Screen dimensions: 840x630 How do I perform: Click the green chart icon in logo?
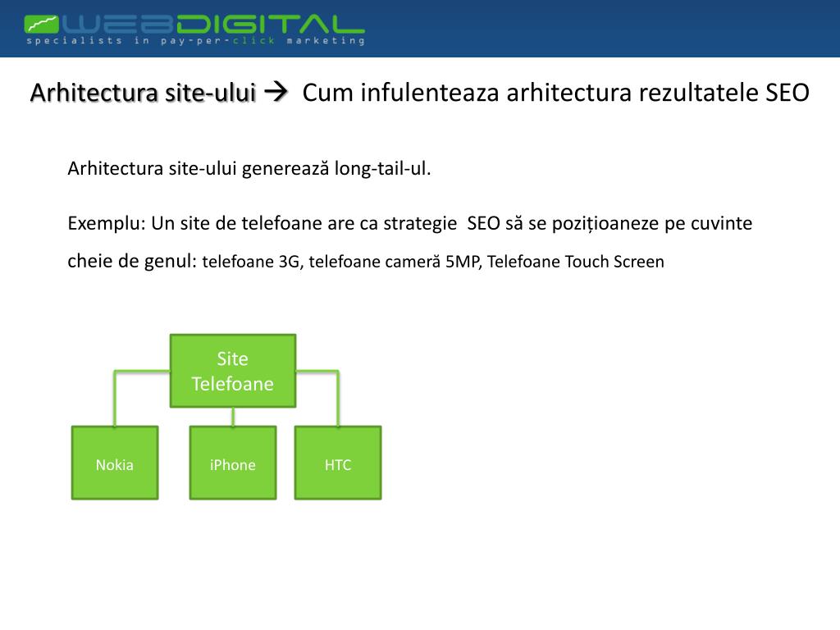(41, 25)
